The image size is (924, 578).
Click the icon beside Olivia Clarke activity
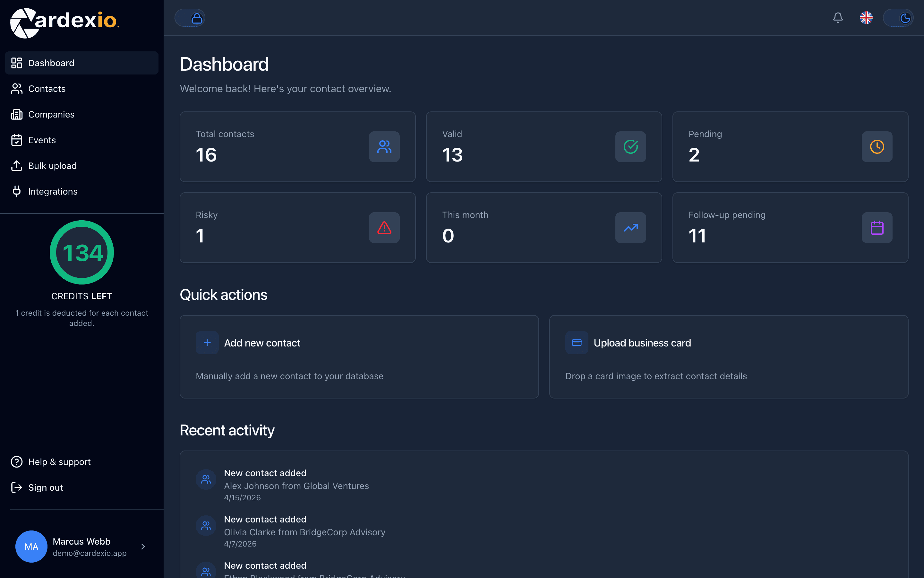point(206,526)
